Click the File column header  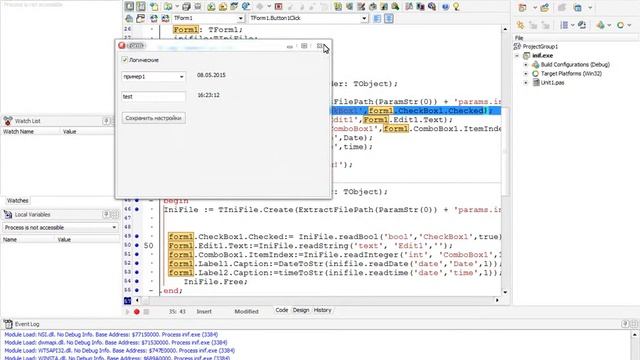point(576,38)
